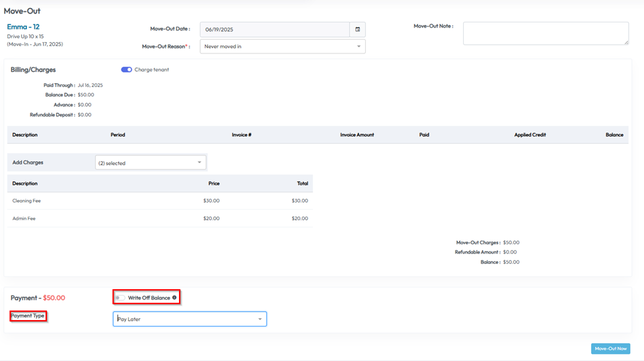The width and height of the screenshot is (644, 361).
Task: Open the Add Charges multi-select dropdown
Action: pyautogui.click(x=151, y=162)
